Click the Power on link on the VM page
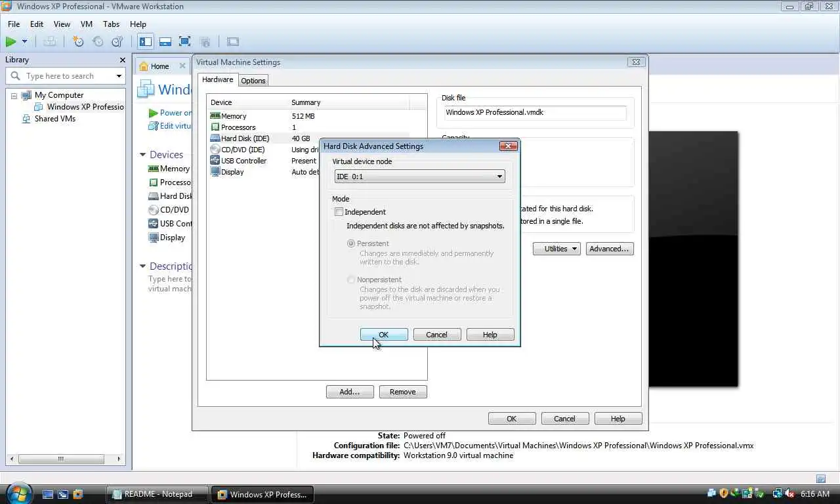This screenshot has width=840, height=504. pos(170,113)
